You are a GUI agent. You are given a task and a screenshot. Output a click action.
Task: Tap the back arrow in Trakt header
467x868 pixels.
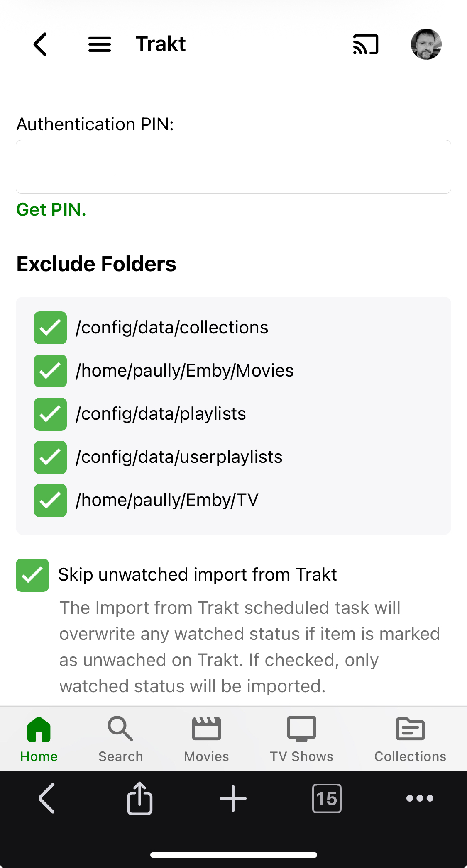[x=40, y=44]
